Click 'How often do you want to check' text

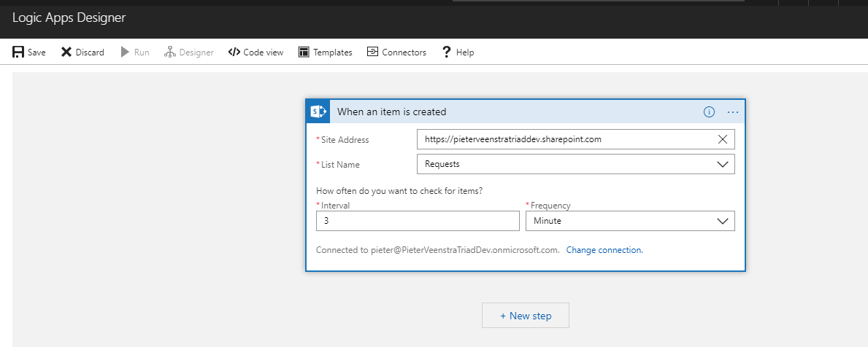[x=399, y=191]
